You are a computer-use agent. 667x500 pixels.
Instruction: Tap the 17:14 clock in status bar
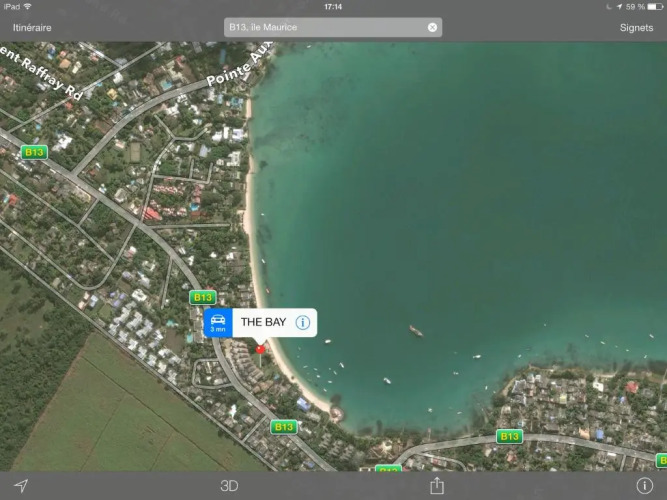[x=333, y=7]
